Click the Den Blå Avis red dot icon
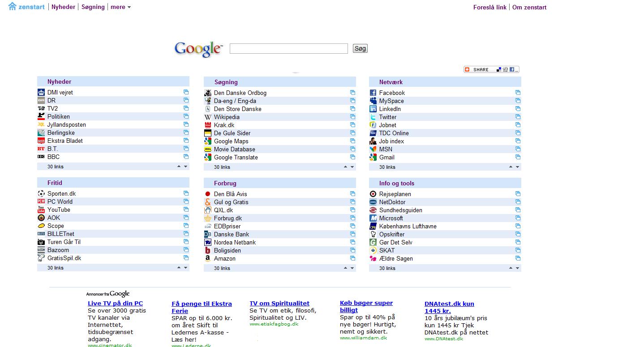Screen dimensions: 644x347 tap(208, 194)
